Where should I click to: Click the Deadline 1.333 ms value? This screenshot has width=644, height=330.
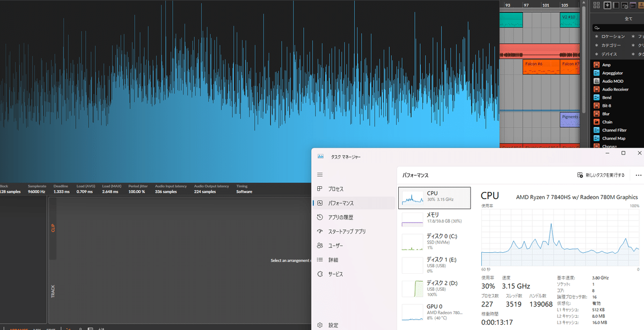click(62, 192)
